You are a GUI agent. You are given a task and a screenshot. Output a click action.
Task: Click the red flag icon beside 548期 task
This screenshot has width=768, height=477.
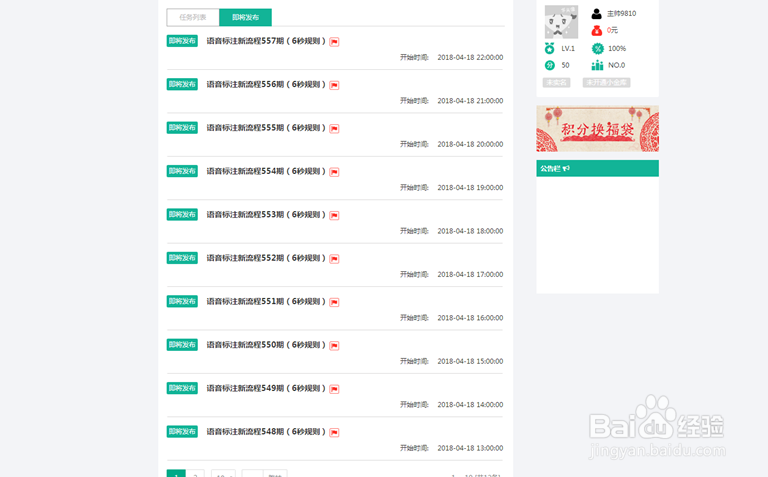click(334, 432)
